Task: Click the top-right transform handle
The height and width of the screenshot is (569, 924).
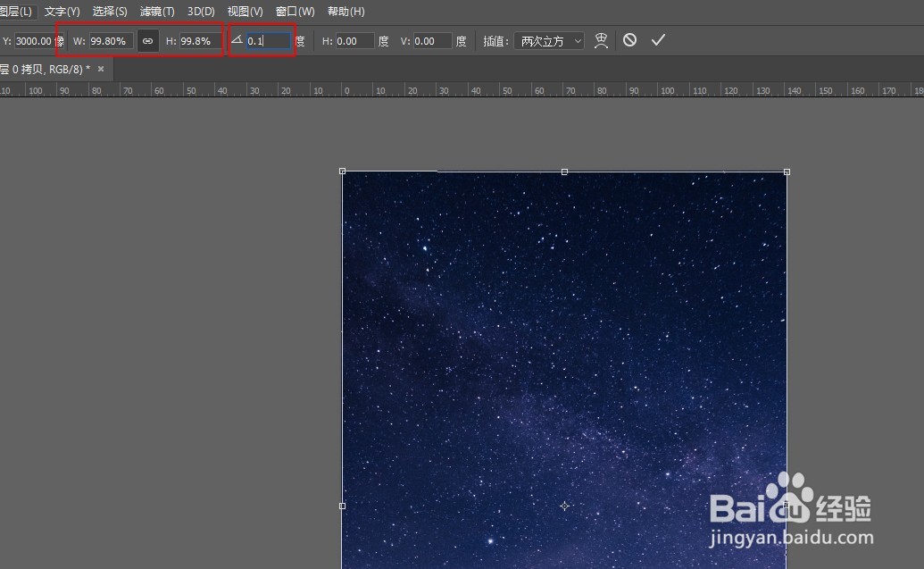Action: [787, 172]
